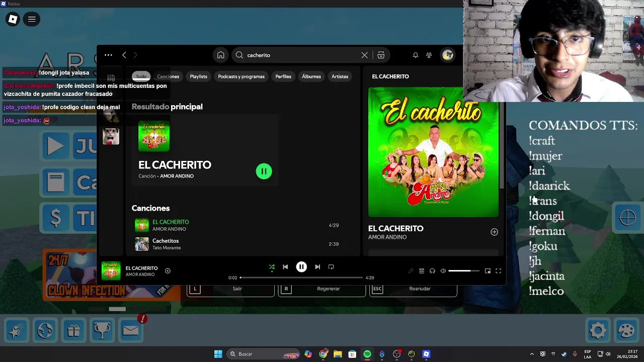Image resolution: width=644 pixels, height=362 pixels.
Task: Open the Roblox mail envelope icon
Action: (x=130, y=330)
